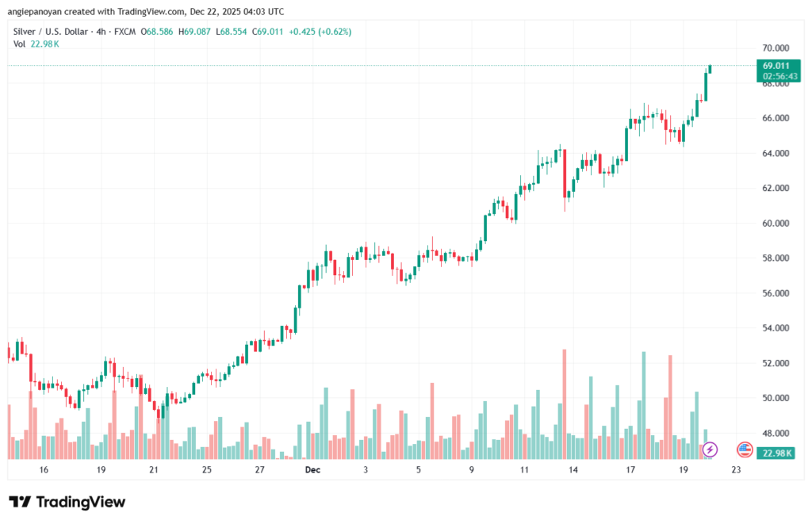Click the green 69.011 current price label
The height and width of the screenshot is (524, 812).
775,65
